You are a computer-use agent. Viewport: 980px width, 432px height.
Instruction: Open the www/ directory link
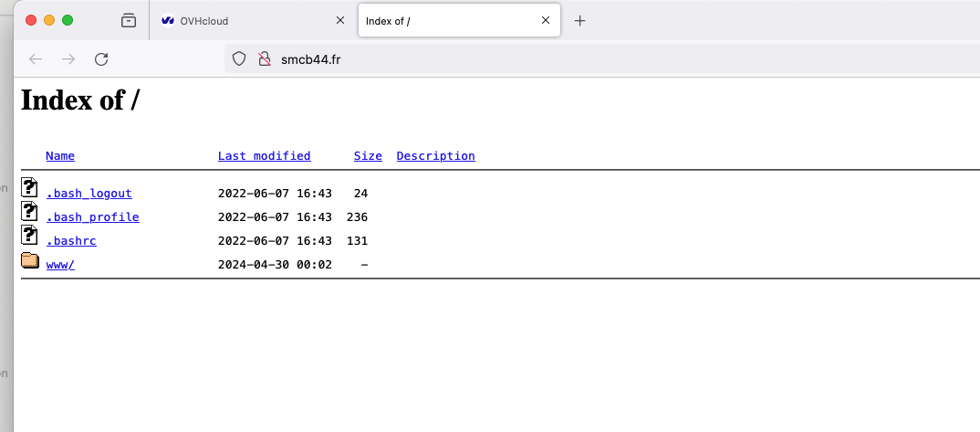click(x=60, y=265)
